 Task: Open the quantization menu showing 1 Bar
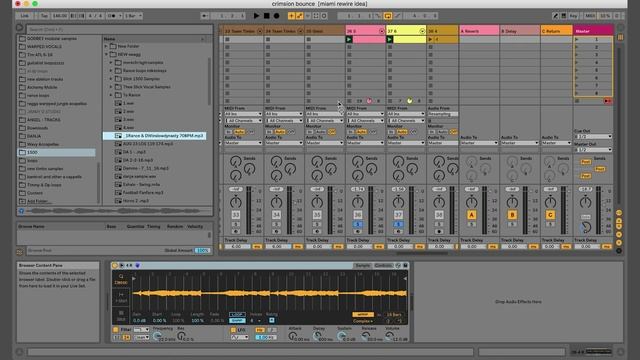tap(133, 16)
